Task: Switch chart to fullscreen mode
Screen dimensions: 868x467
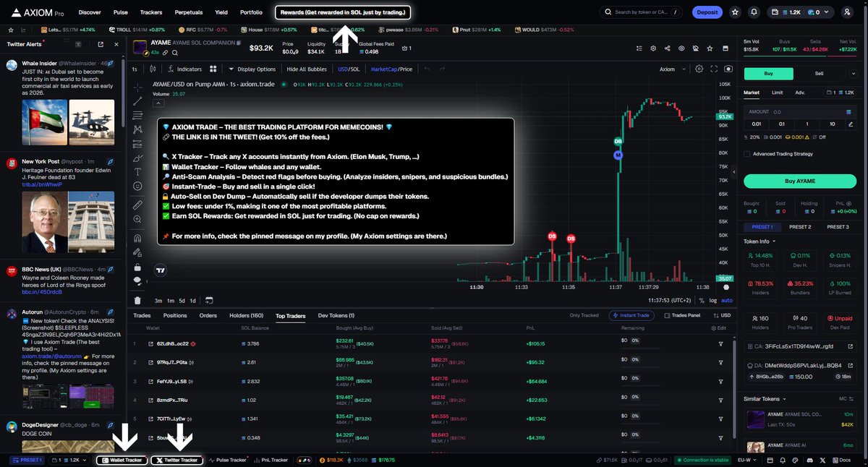Action: [714, 69]
